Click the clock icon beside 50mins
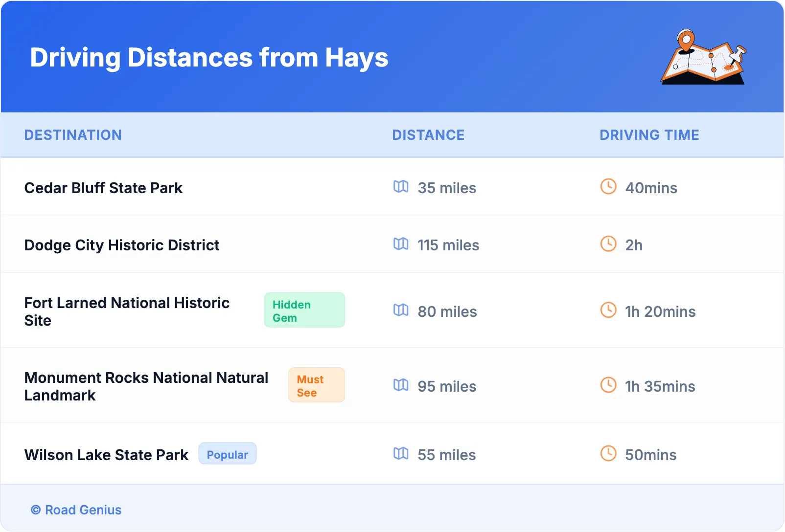The image size is (785, 532). click(608, 453)
